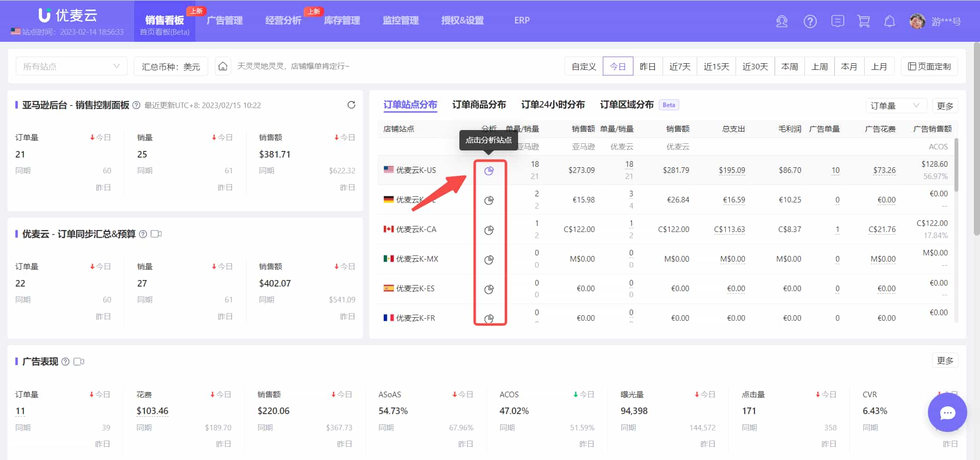This screenshot has width=980, height=460.
Task: Switch to 订单24小时分布 tab
Action: [x=553, y=105]
